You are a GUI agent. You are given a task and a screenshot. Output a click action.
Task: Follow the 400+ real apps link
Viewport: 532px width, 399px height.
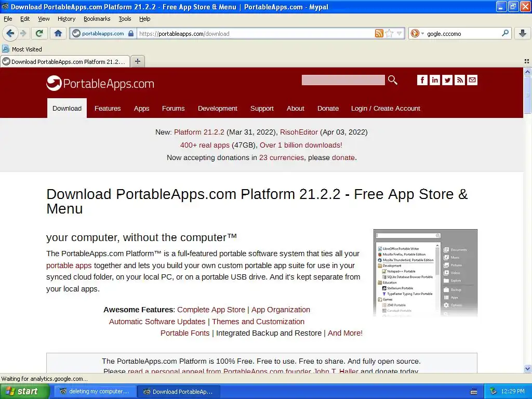point(205,145)
